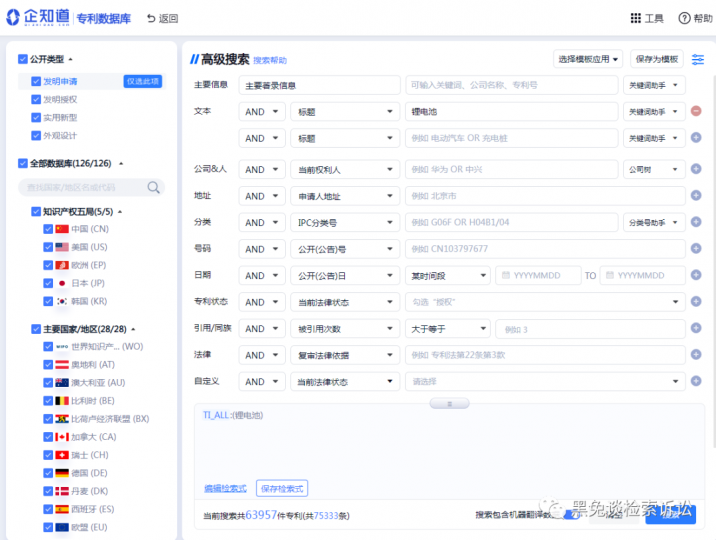Open the IPC分类号 field dropdown
The image size is (716, 540).
coord(345,222)
